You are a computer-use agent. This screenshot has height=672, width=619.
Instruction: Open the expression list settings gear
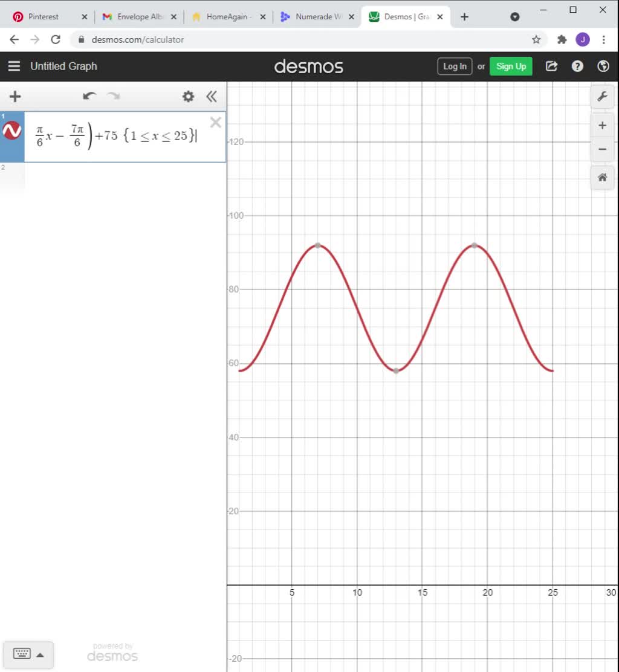coord(189,97)
